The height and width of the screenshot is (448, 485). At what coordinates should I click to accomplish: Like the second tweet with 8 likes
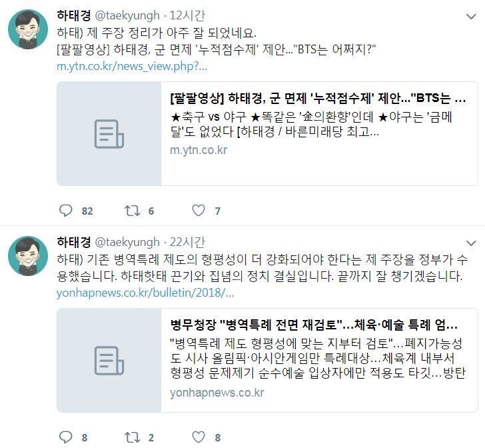[x=199, y=437]
